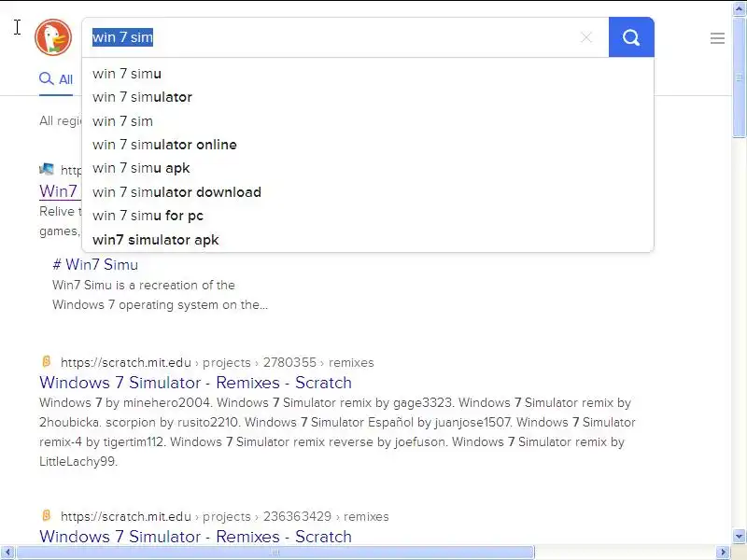Submit search with blue magnifier button

631,37
